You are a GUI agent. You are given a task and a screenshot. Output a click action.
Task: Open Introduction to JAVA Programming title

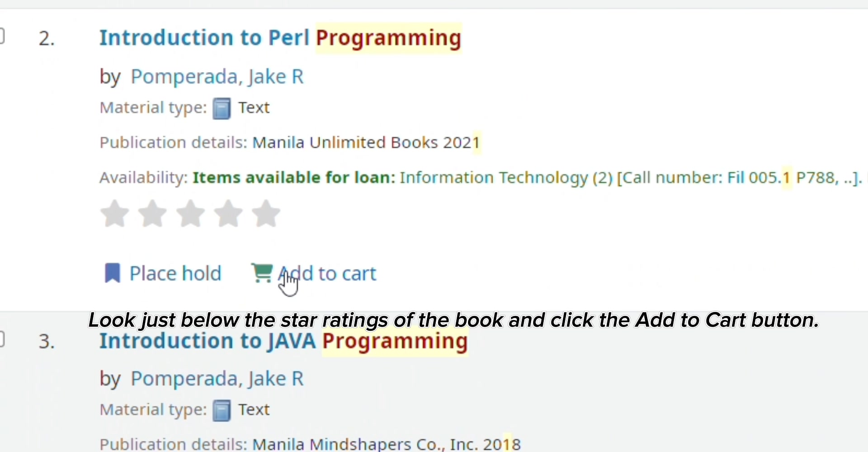pyautogui.click(x=283, y=341)
